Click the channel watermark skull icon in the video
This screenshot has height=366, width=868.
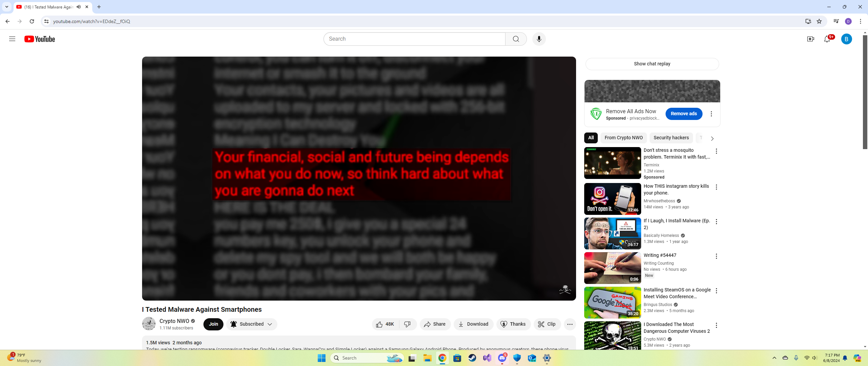click(x=565, y=290)
